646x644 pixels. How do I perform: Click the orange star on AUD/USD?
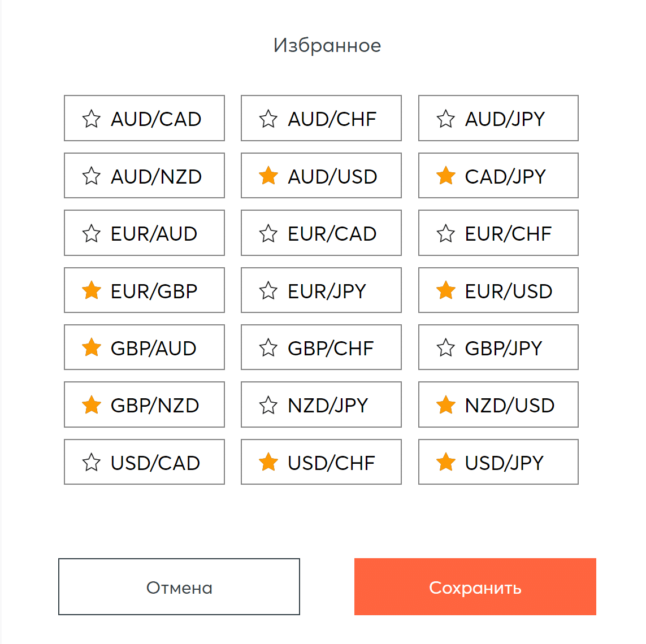click(268, 176)
